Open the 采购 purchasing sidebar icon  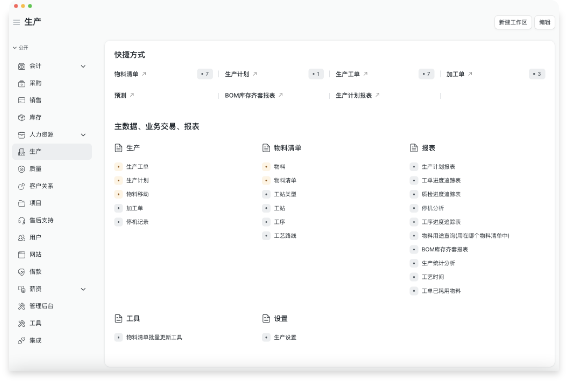21,83
